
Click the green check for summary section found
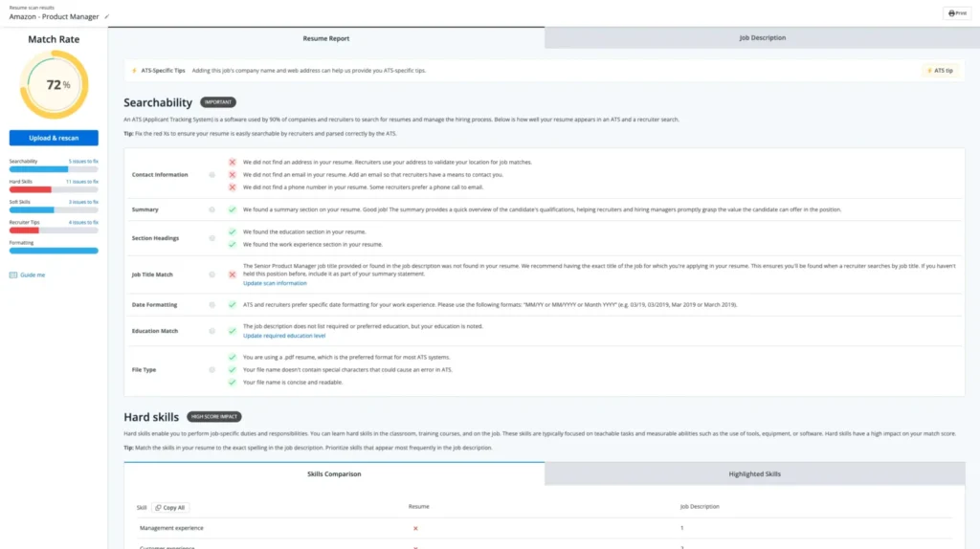coord(232,209)
